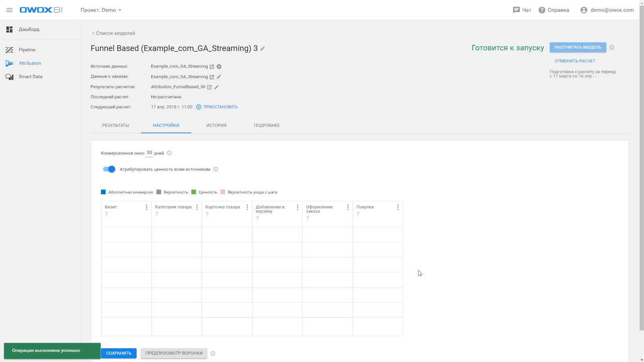
Task: Pause the next scheduled calculation
Action: coord(217,107)
